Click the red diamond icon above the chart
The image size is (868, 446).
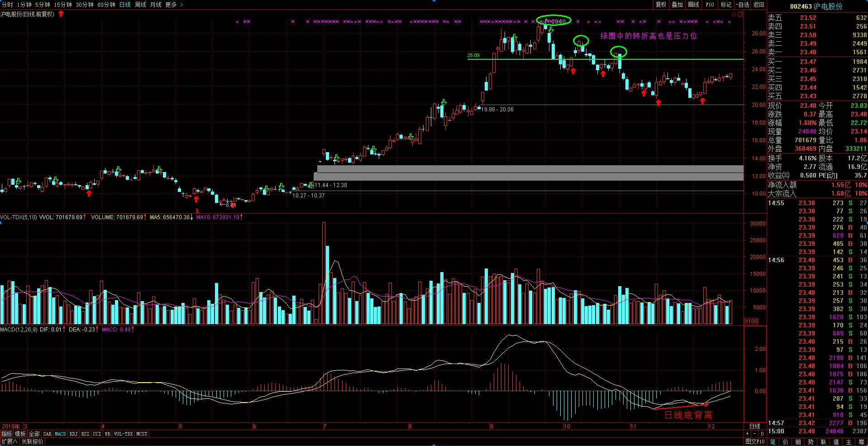[734, 14]
